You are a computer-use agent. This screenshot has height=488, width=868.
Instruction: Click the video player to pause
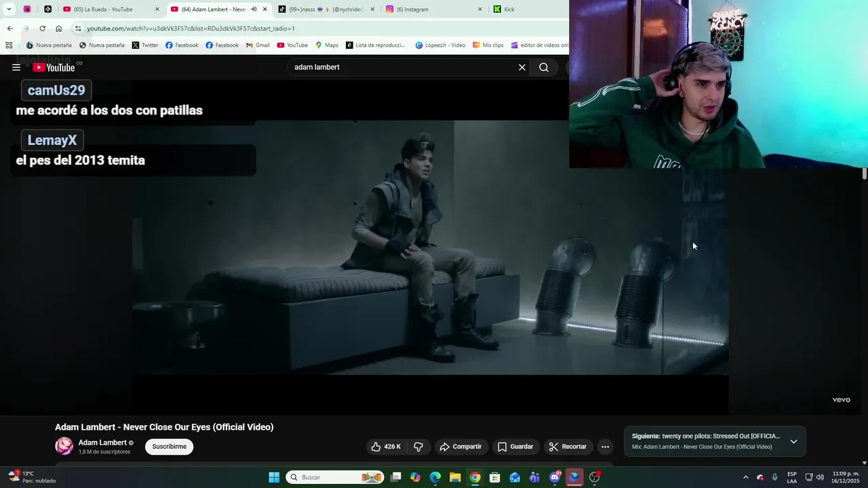click(430, 247)
